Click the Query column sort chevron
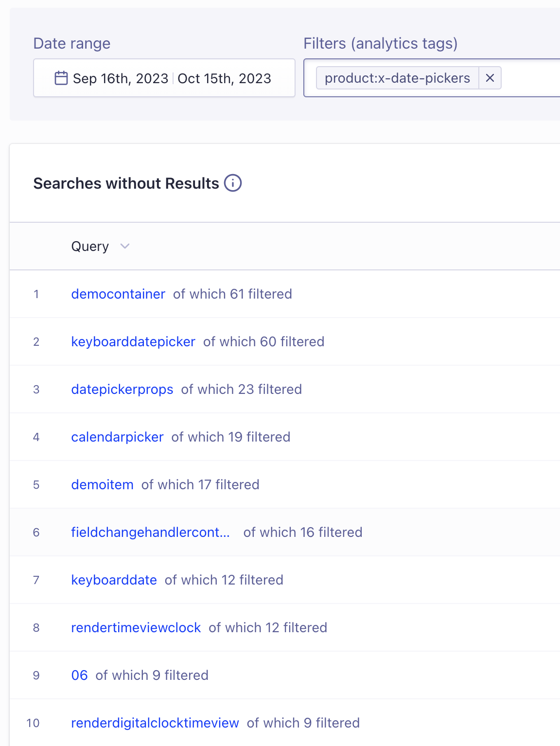Viewport: 560px width, 746px height. click(124, 247)
